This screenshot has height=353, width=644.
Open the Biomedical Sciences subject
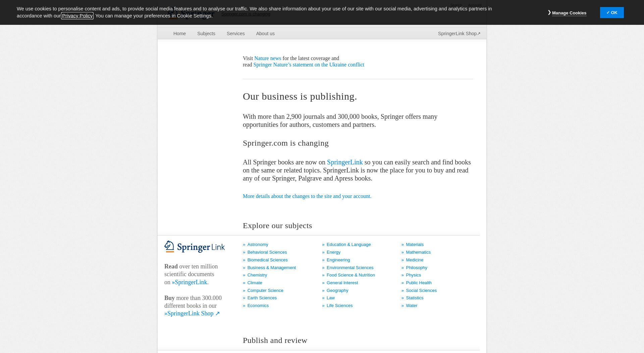pos(267,260)
